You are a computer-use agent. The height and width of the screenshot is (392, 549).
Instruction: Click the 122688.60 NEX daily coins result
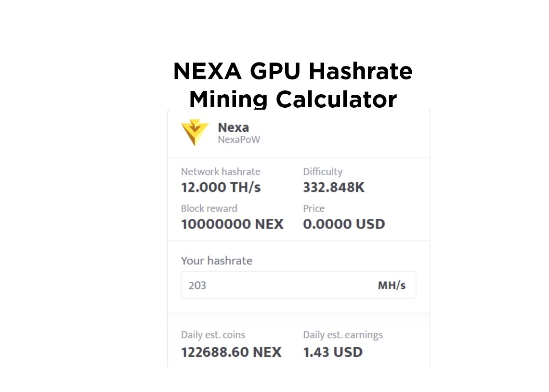point(231,352)
